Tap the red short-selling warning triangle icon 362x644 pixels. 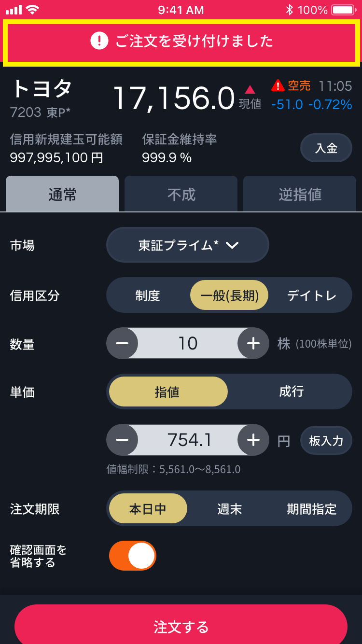click(278, 86)
